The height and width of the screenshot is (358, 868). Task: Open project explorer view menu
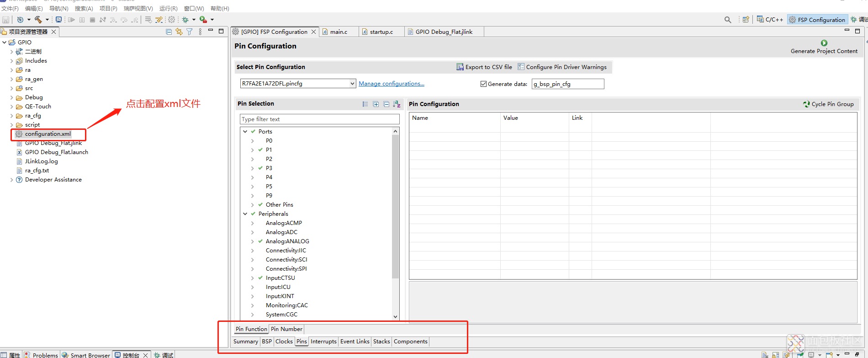[200, 32]
